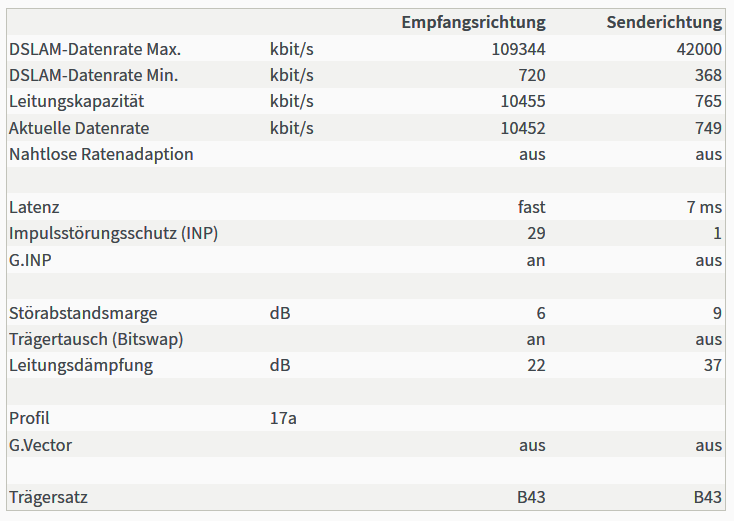Click the 7 ms latency value
This screenshot has width=734, height=521.
coord(704,207)
